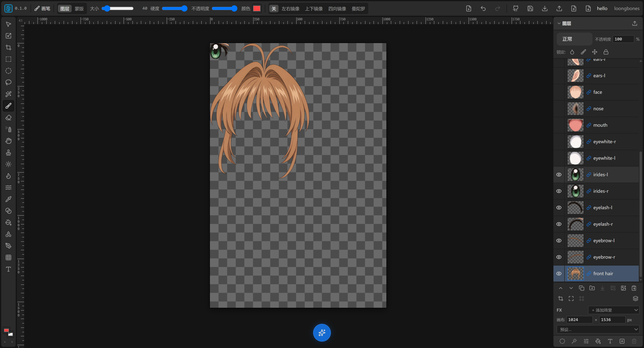Click the 硬度 hardness slider

(x=174, y=8)
